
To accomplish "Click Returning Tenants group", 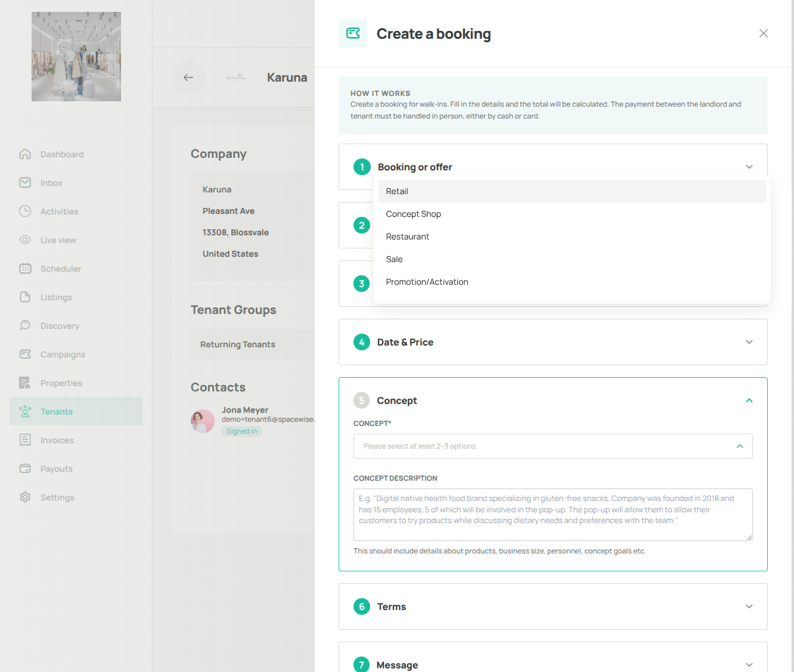I will (238, 344).
